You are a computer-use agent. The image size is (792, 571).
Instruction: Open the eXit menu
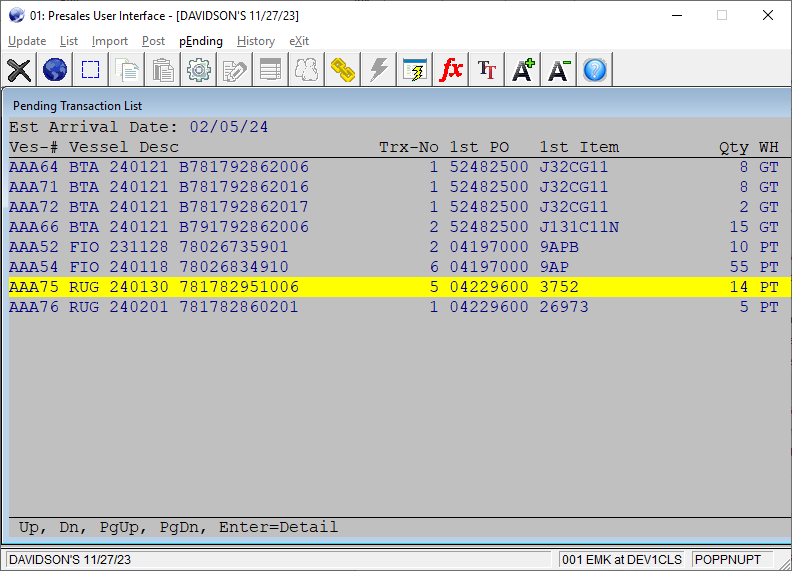(299, 41)
